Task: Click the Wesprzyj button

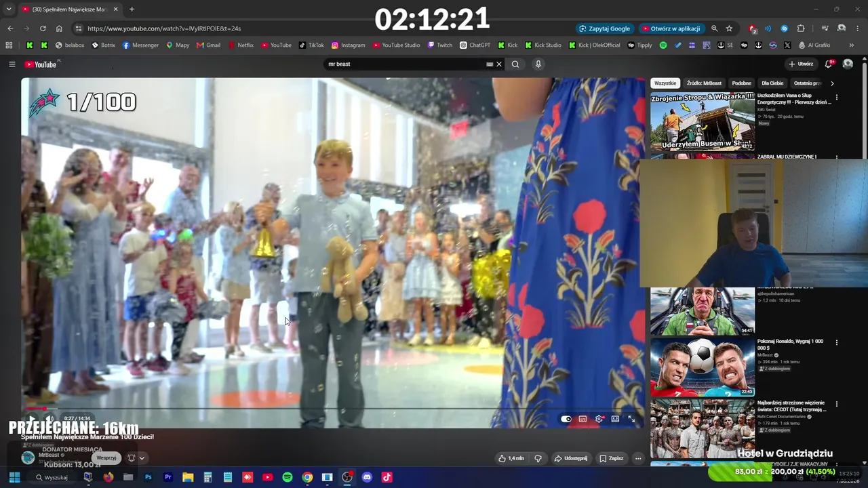Action: (106, 457)
